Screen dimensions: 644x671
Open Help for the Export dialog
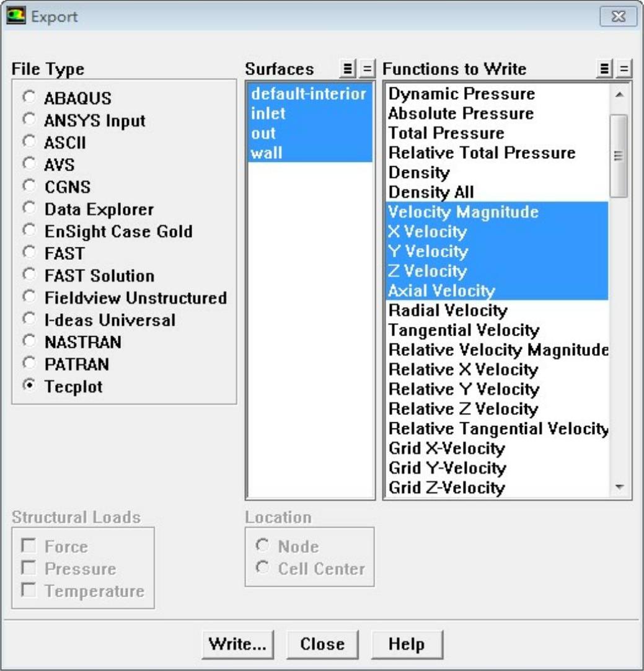(407, 644)
